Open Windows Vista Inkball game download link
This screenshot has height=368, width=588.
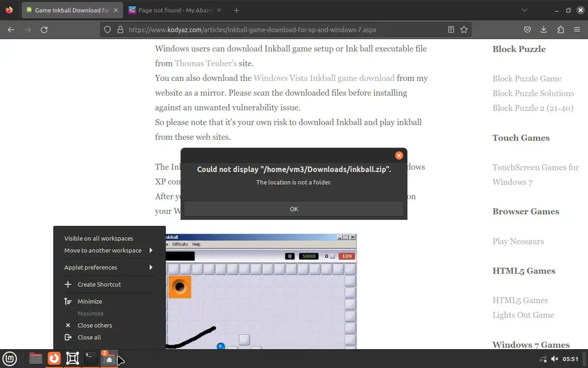click(324, 78)
